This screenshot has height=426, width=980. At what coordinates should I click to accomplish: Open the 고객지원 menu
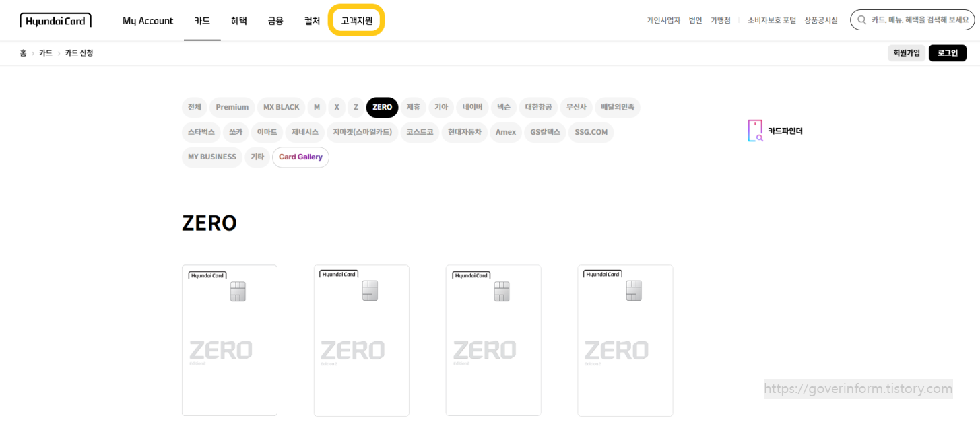[x=356, y=21]
